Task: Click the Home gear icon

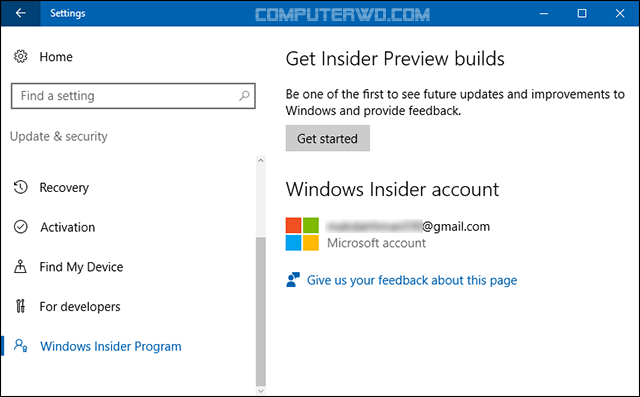Action: point(20,56)
